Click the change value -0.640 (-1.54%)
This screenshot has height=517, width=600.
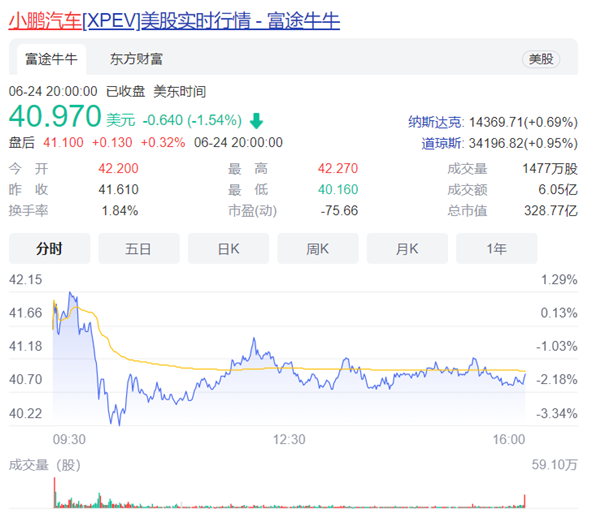click(x=192, y=120)
